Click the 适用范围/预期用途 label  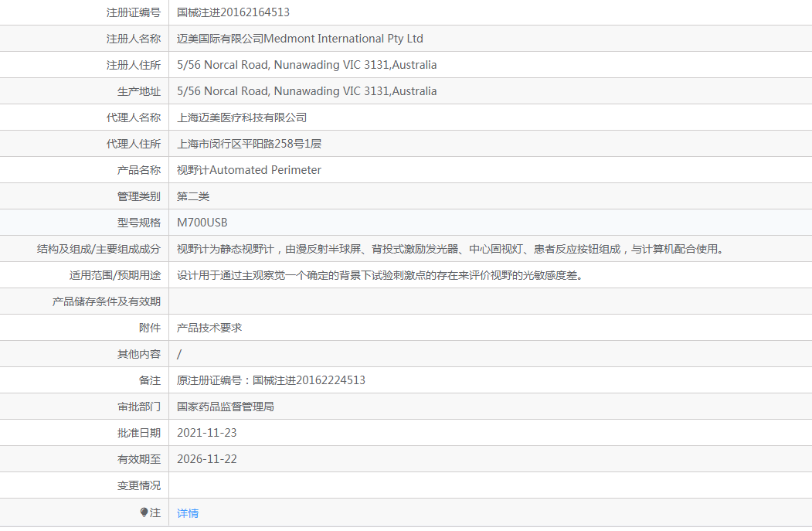pos(115,276)
